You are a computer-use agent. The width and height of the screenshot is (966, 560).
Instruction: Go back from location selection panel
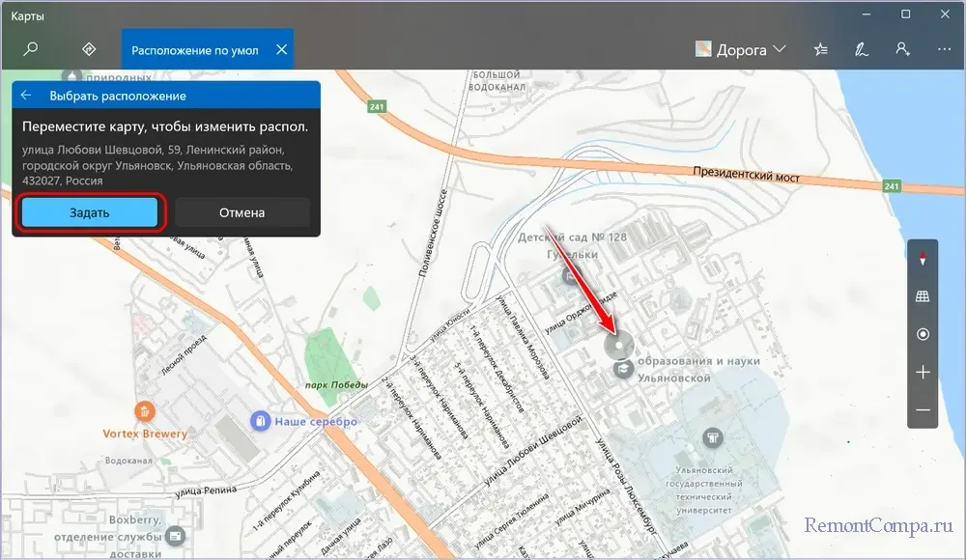click(x=26, y=96)
